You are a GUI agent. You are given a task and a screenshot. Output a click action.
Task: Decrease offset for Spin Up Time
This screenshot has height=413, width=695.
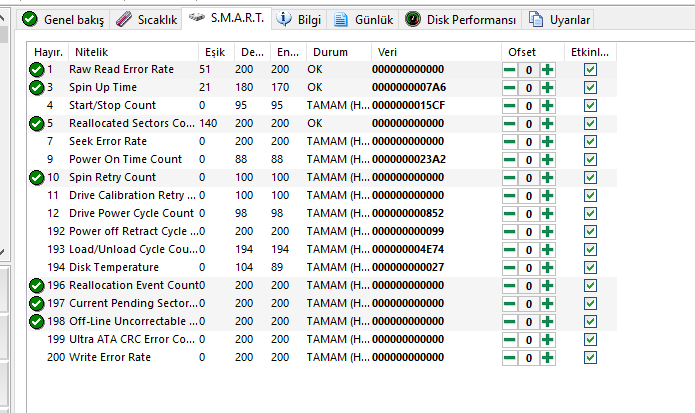pyautogui.click(x=510, y=88)
